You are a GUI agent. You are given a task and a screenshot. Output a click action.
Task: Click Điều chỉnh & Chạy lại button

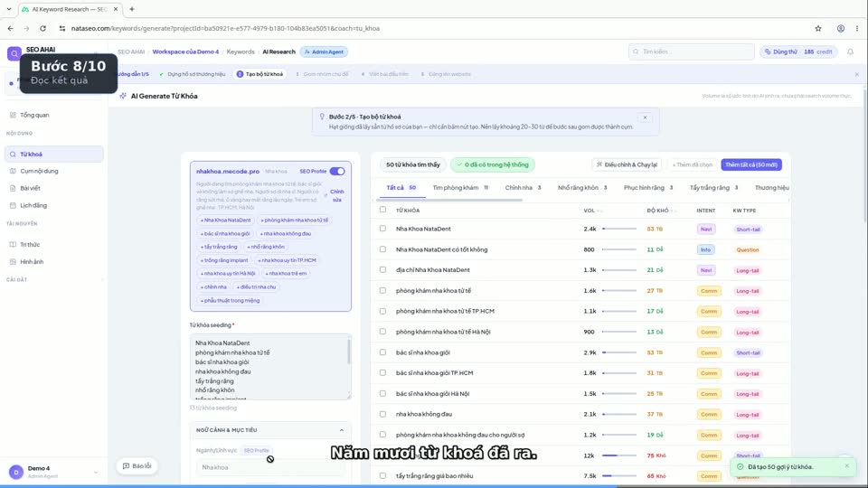click(627, 164)
